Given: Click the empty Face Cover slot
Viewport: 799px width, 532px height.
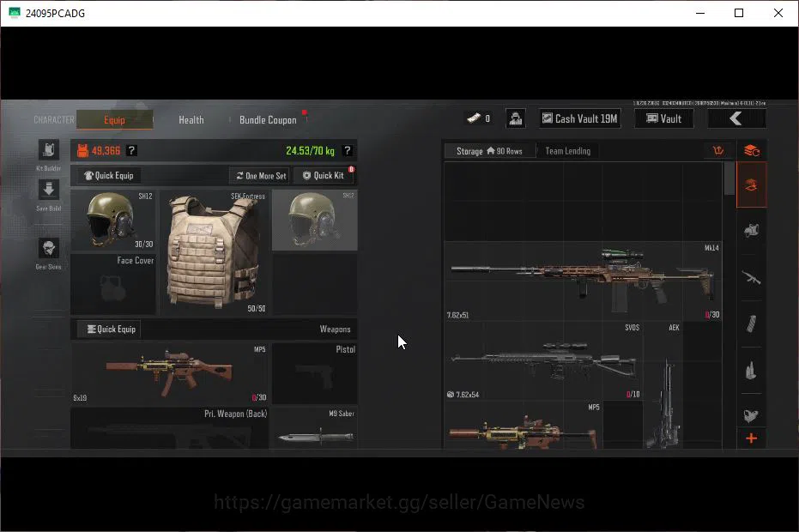Looking at the screenshot, I should [113, 283].
